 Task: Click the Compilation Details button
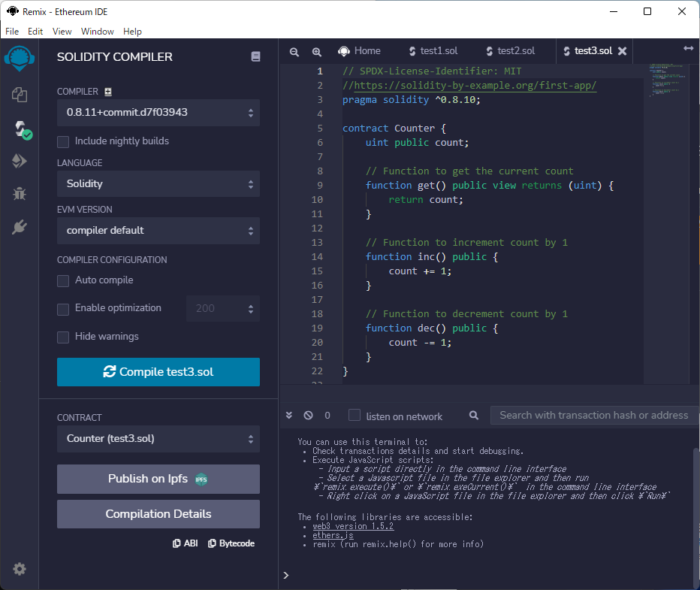tap(158, 514)
